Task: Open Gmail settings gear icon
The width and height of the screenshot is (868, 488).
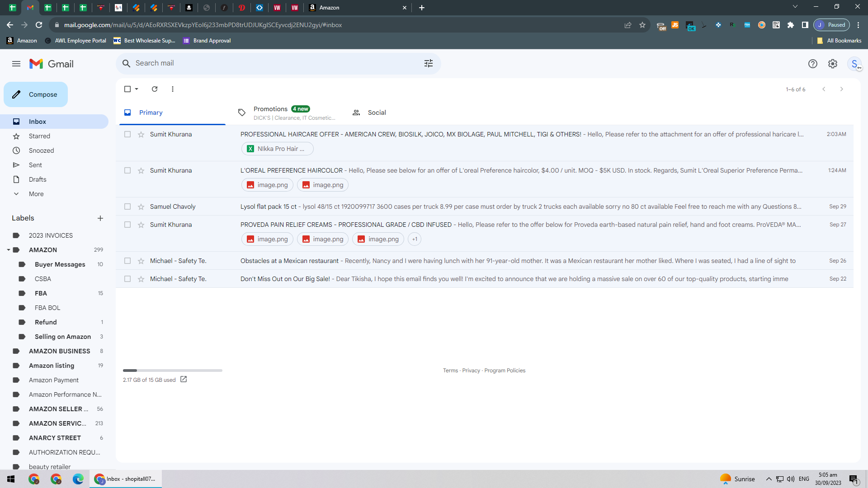Action: click(833, 64)
